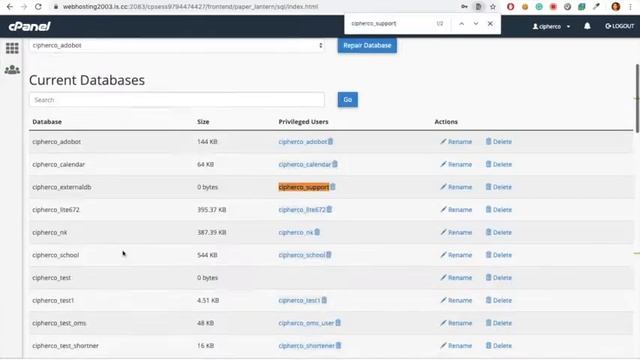
Task: Close the find bar
Action: click(490, 24)
